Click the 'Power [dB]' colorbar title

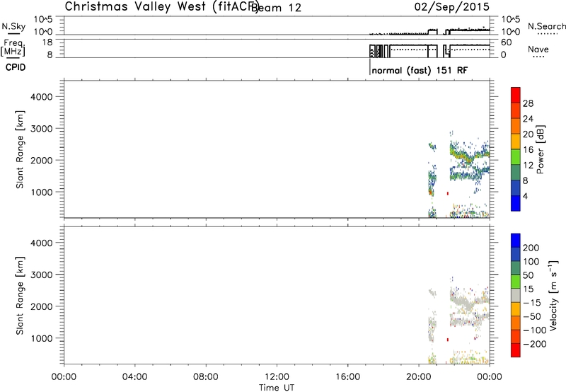coord(540,149)
